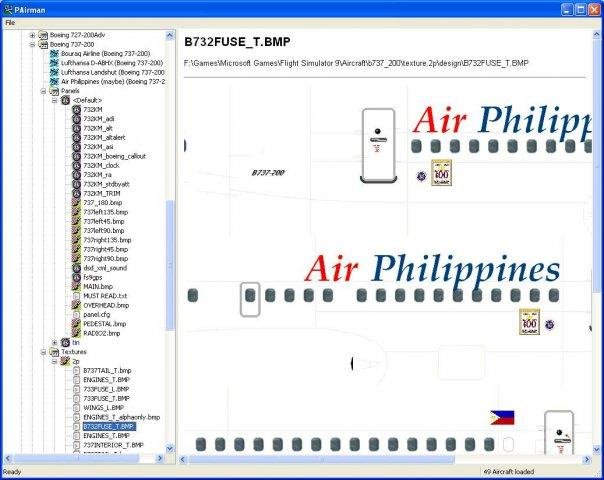Image resolution: width=604 pixels, height=480 pixels.
Task: Select ENGINES_T_alphaonly.bmp texture file
Action: point(122,417)
